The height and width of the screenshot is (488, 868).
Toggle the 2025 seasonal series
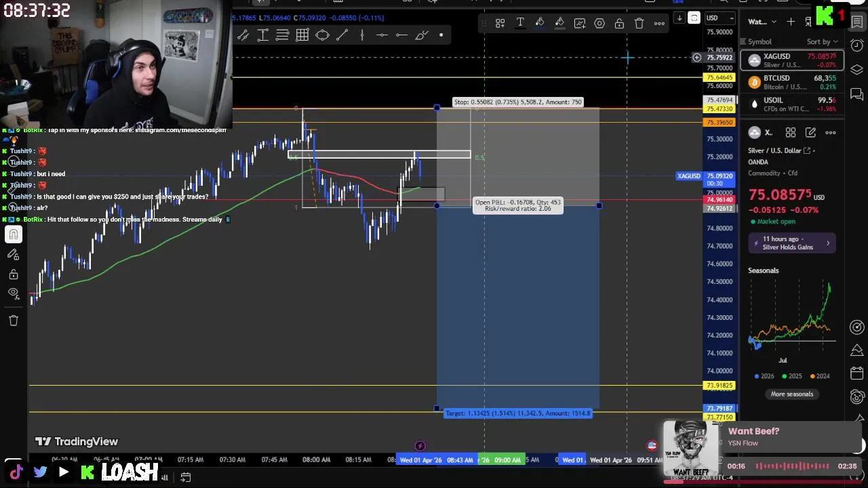point(792,376)
